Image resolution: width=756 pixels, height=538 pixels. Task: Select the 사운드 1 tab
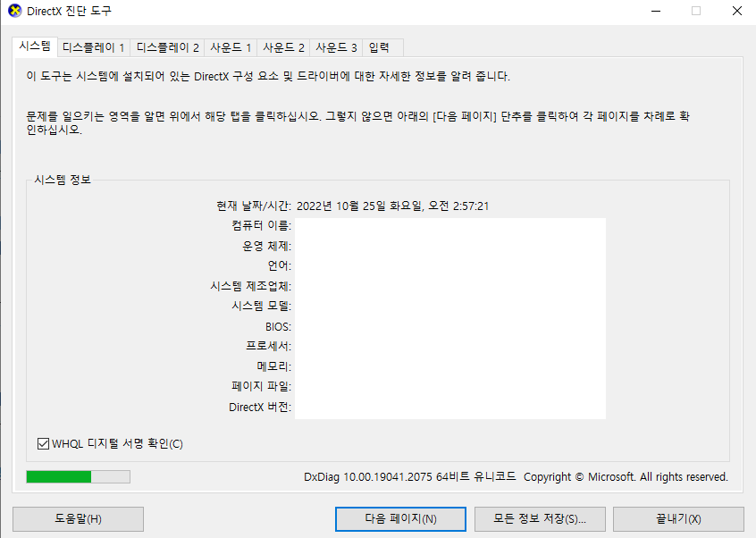click(231, 47)
